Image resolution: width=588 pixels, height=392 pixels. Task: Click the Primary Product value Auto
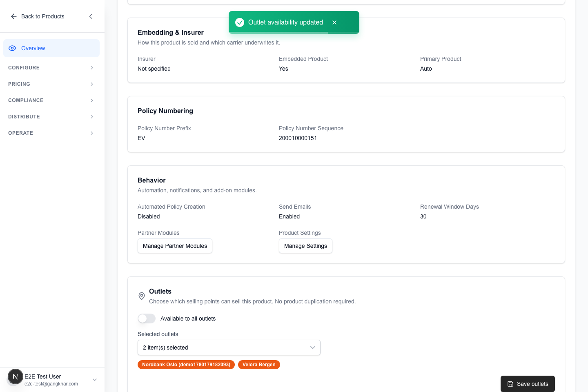(426, 69)
